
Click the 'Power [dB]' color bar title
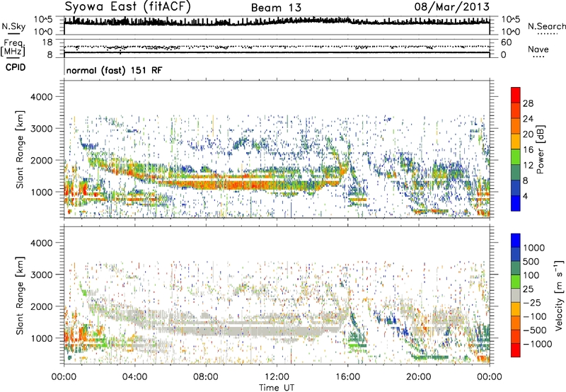pos(540,149)
